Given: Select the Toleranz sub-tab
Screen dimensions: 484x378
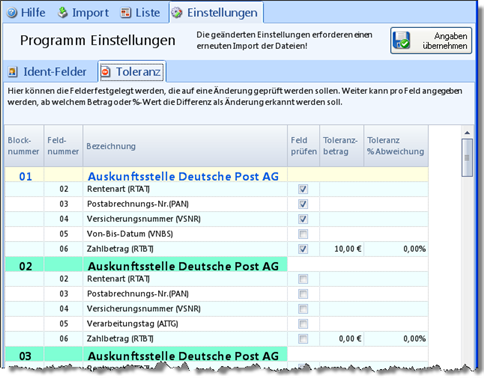Looking at the screenshot, I should point(132,71).
